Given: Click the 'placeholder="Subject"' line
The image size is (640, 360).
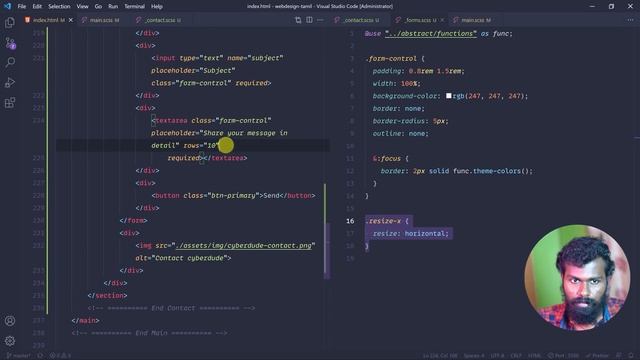Looking at the screenshot, I should pos(193,71).
